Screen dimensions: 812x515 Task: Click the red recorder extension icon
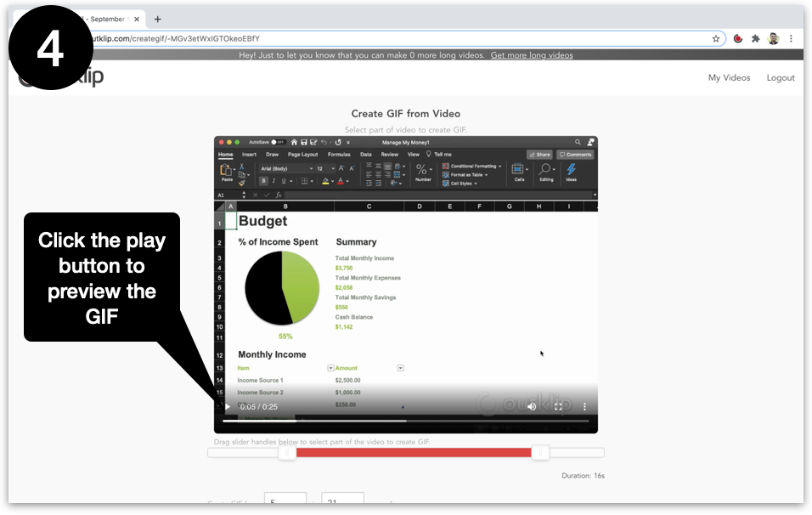pyautogui.click(x=738, y=38)
